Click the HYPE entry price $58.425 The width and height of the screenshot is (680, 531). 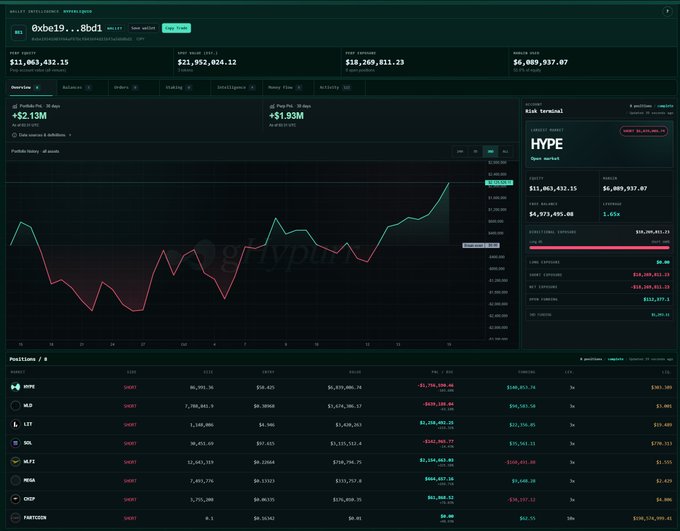265,387
